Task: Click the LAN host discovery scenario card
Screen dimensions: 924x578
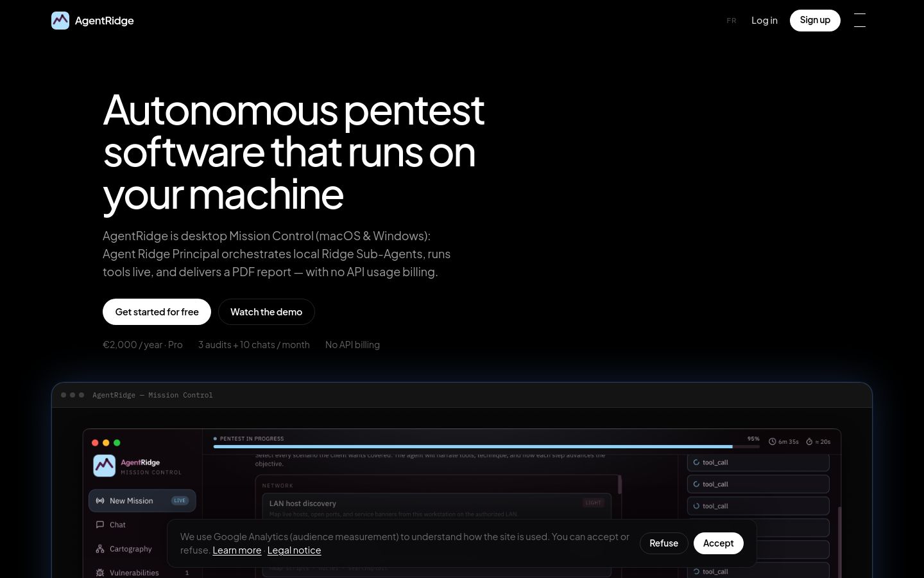Action: tap(436, 505)
